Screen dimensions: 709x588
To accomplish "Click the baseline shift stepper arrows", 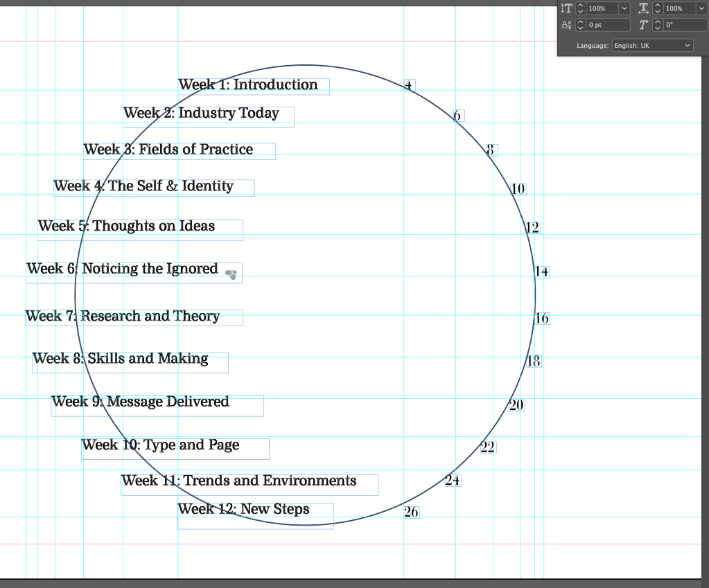I will [x=581, y=25].
